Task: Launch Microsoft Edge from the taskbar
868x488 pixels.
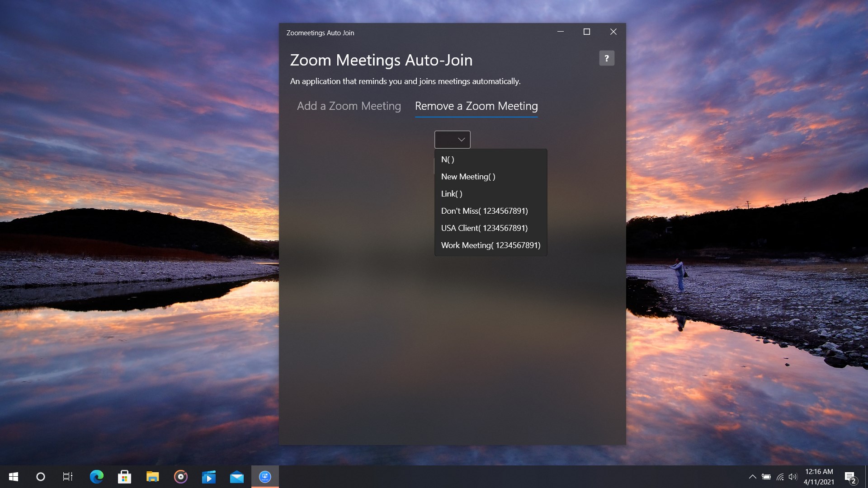Action: pos(96,477)
